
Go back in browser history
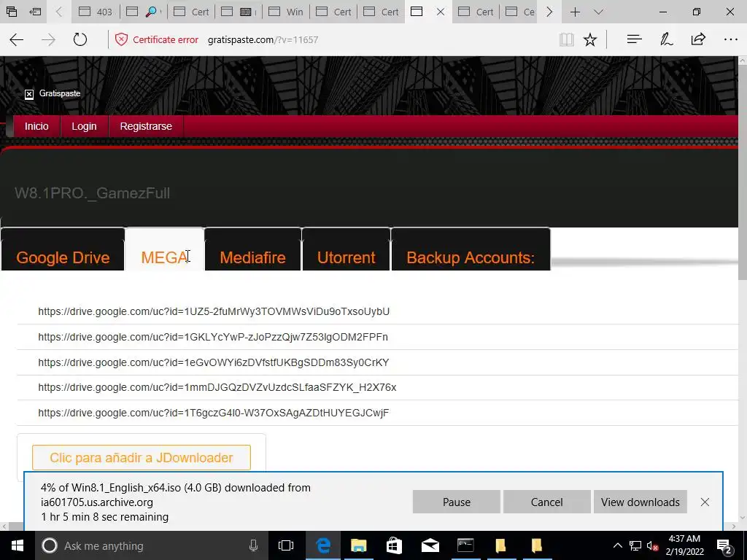(x=17, y=39)
